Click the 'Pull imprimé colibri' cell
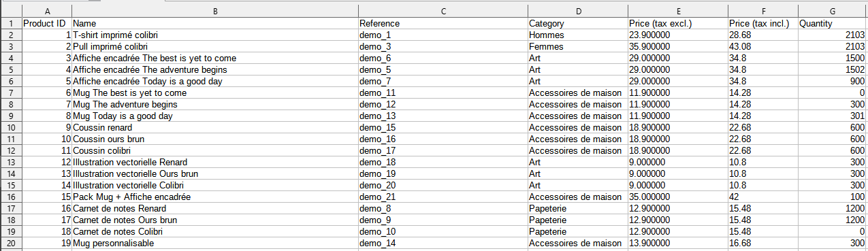The image size is (868, 251). point(215,46)
